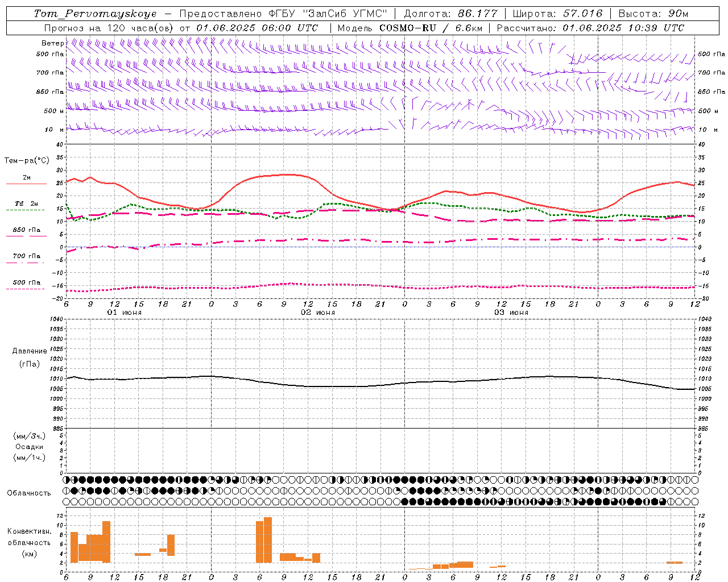
Task: Click the (гПа) pressure unit label
Action: (x=30, y=364)
